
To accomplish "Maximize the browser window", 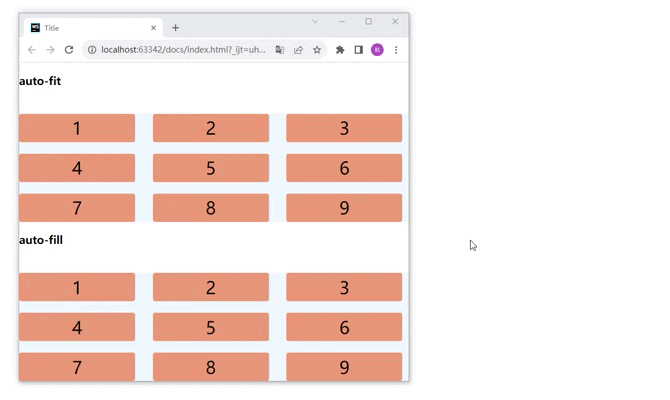I will click(x=368, y=21).
